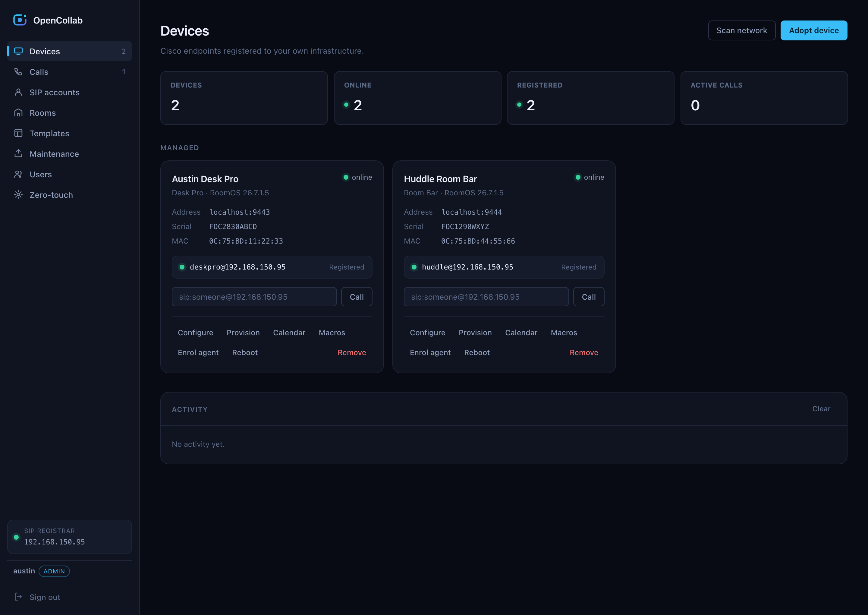The height and width of the screenshot is (615, 868).
Task: Provision the Austin Desk Pro
Action: pyautogui.click(x=243, y=332)
